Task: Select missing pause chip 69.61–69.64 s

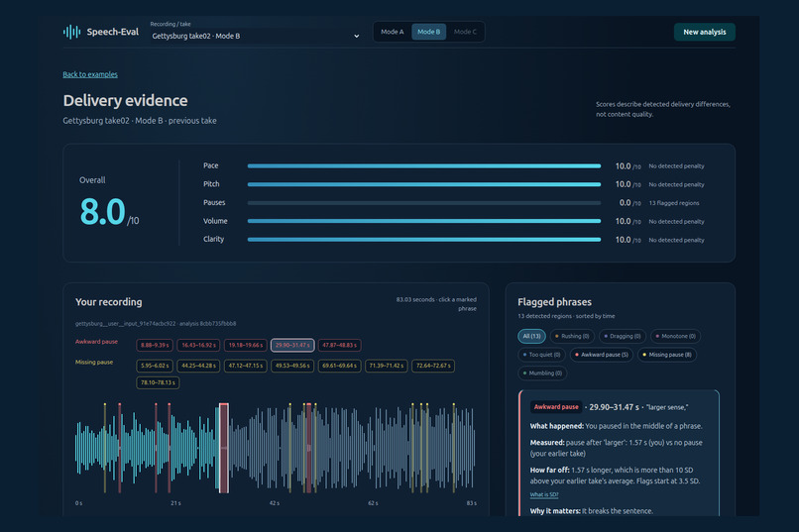Action: (x=339, y=366)
